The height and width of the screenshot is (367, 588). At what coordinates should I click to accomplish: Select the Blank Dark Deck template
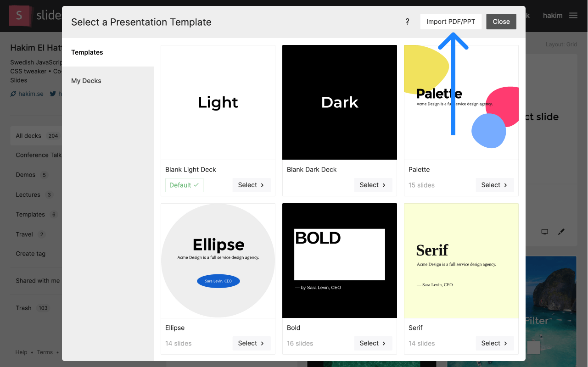[x=373, y=185]
